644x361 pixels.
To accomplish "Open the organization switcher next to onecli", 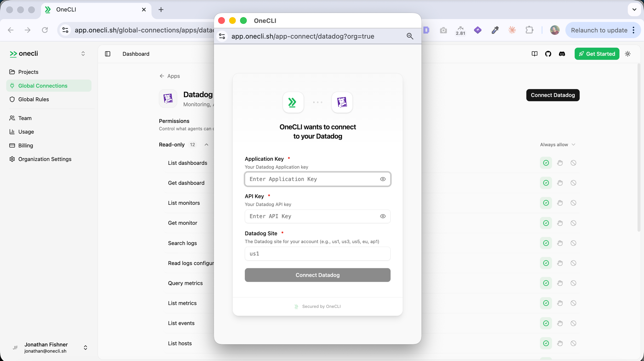I will click(83, 53).
